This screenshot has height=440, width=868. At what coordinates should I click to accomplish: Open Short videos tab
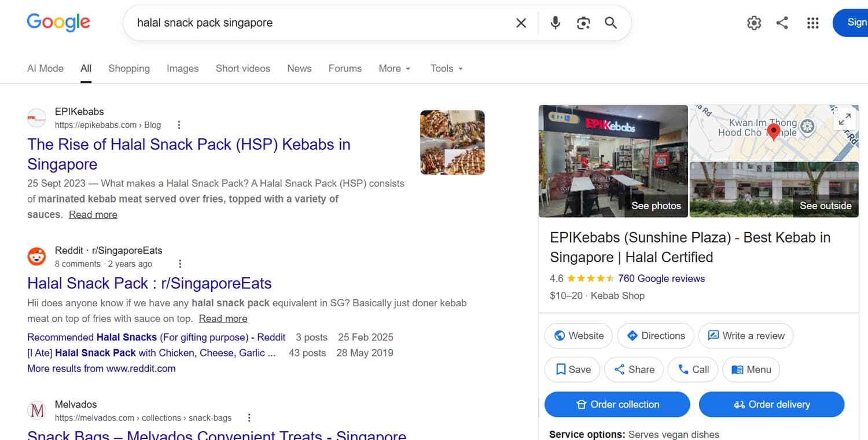tap(243, 68)
